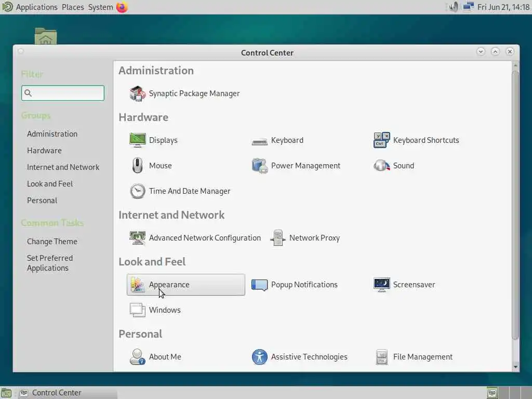Jump to Internet and Network group
Viewport: 532px width, 399px height.
(x=63, y=167)
